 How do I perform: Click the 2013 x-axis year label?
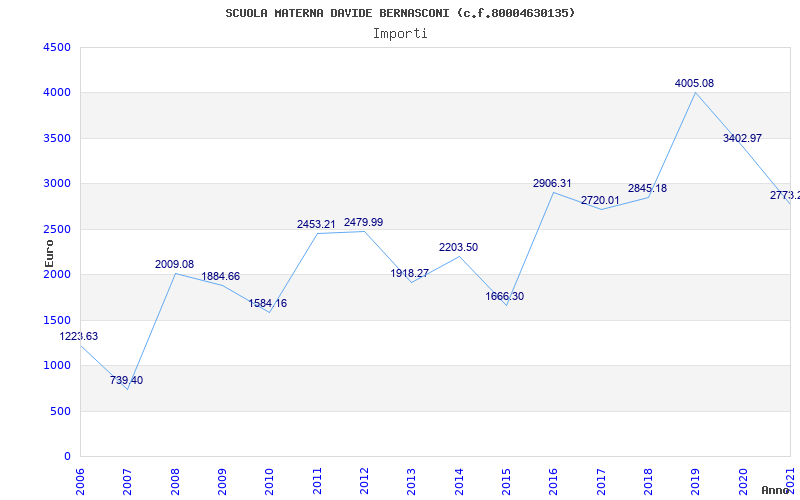[412, 482]
